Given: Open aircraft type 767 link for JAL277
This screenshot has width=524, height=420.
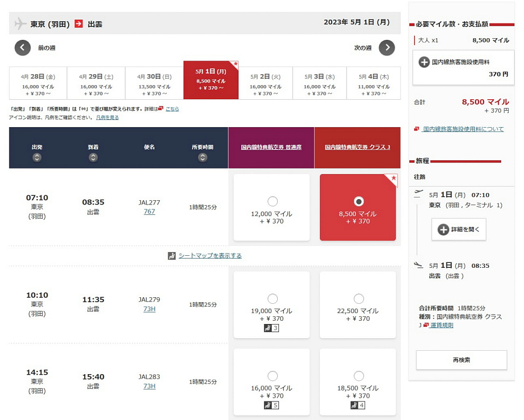Looking at the screenshot, I should pyautogui.click(x=149, y=212).
